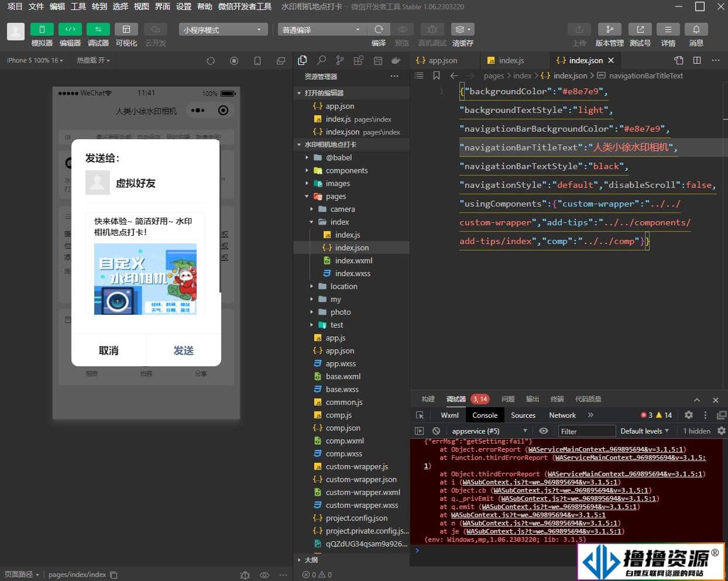
Task: Switch to the Sources devtools tab
Action: tap(523, 415)
